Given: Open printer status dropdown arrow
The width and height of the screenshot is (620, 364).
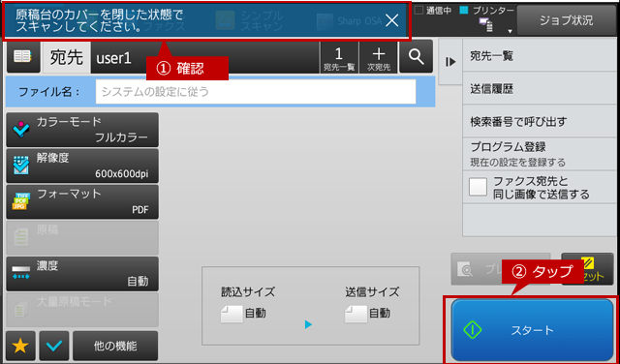Looking at the screenshot, I should pos(511,31).
